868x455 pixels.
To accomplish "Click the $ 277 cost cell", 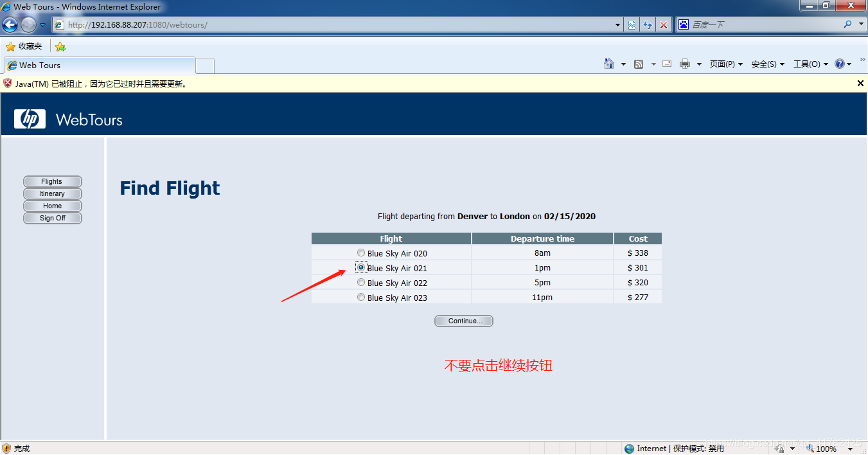I will (638, 297).
